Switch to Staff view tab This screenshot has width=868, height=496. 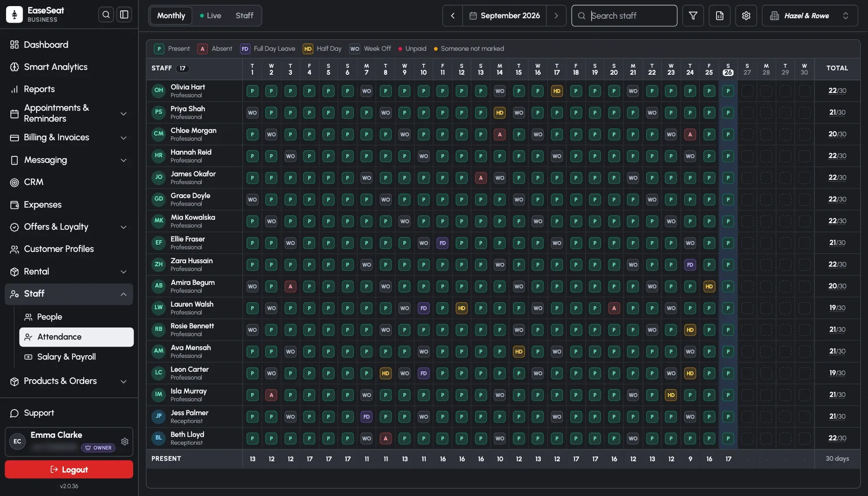coord(244,16)
